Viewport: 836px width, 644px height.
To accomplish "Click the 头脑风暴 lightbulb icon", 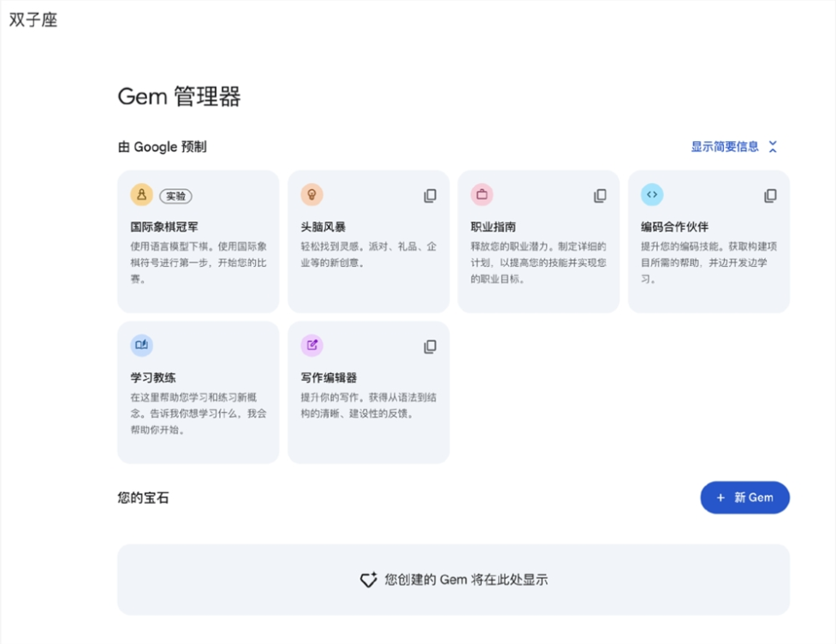I will click(x=311, y=194).
